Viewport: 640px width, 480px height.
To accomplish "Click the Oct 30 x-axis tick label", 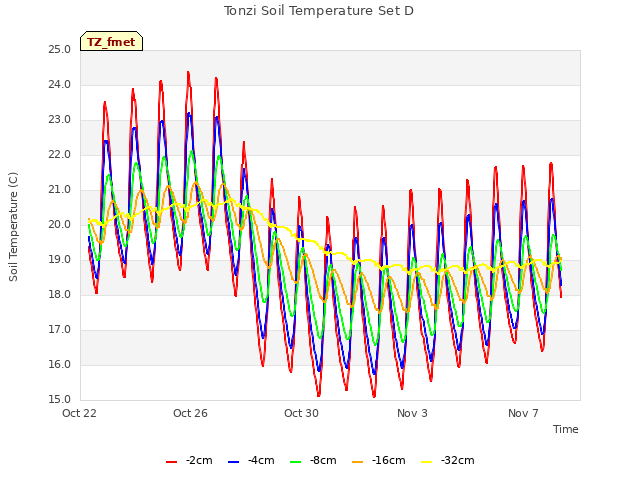I will [x=301, y=413].
